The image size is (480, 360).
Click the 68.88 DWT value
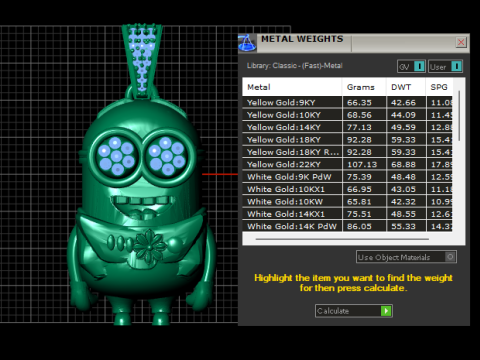[x=403, y=165]
